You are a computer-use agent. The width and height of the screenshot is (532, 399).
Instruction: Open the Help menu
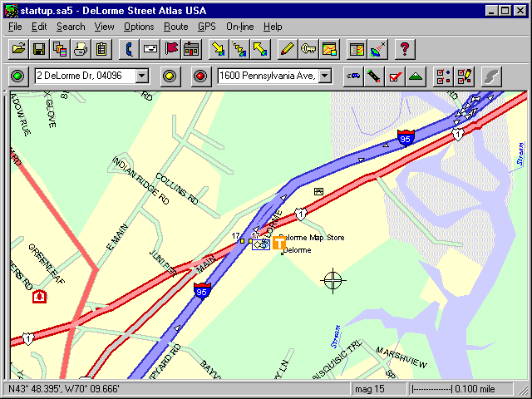tap(273, 27)
